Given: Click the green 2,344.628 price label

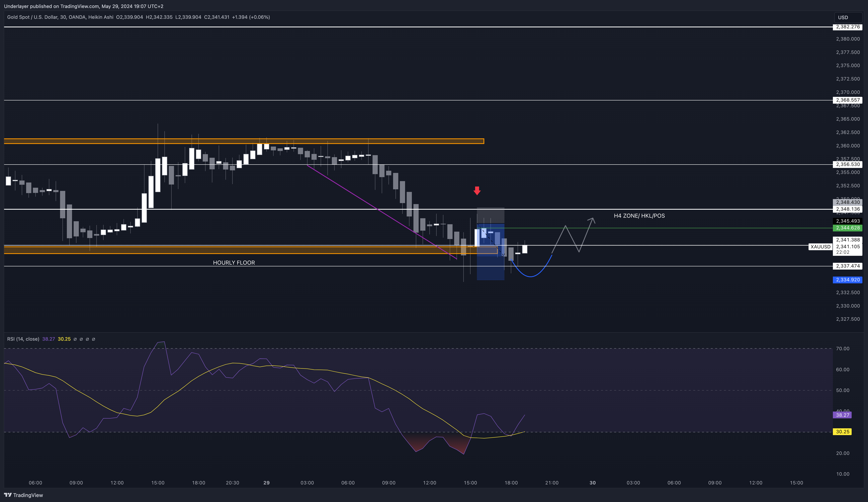Looking at the screenshot, I should 847,228.
